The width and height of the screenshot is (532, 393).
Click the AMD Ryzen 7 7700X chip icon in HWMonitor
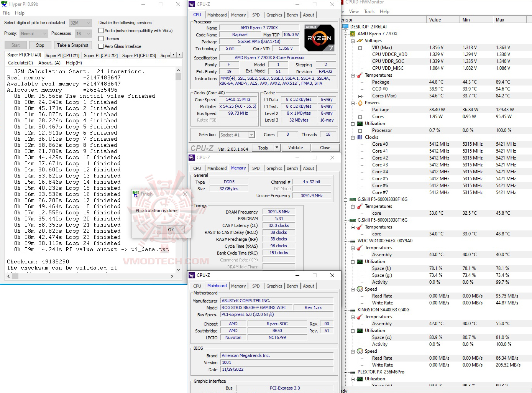(353, 34)
